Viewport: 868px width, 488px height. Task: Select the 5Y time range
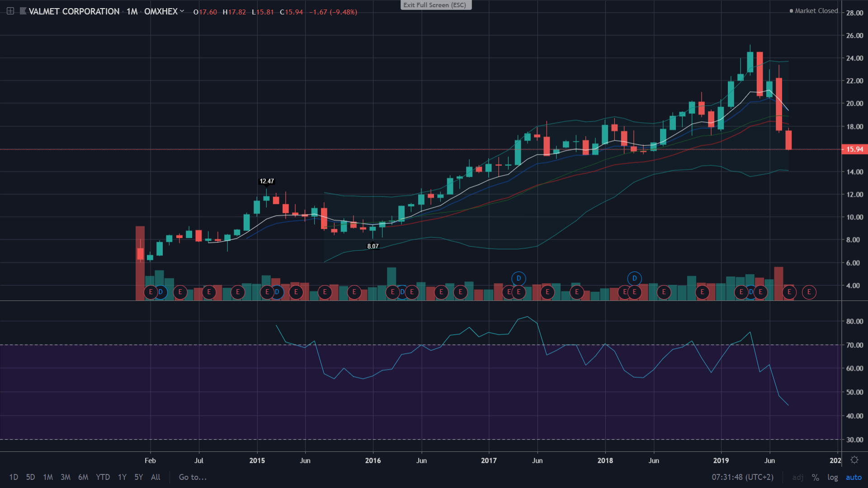click(x=138, y=477)
